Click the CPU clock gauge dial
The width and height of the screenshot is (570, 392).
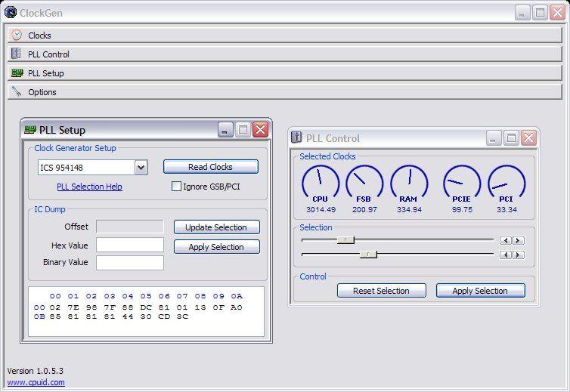tap(320, 182)
